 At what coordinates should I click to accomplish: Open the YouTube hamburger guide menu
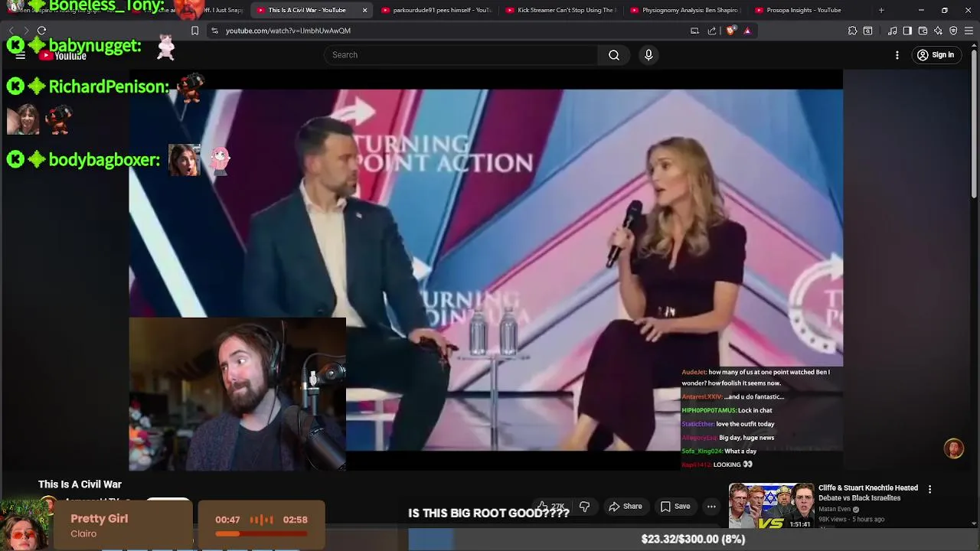coord(21,55)
